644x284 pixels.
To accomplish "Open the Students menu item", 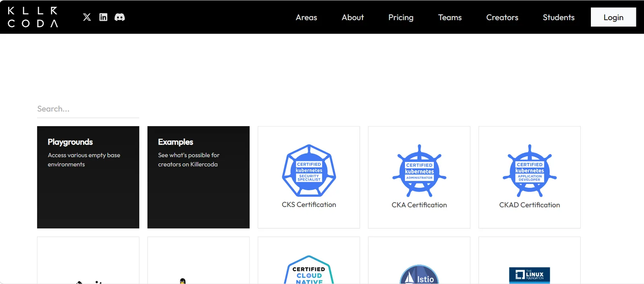I will pyautogui.click(x=559, y=17).
